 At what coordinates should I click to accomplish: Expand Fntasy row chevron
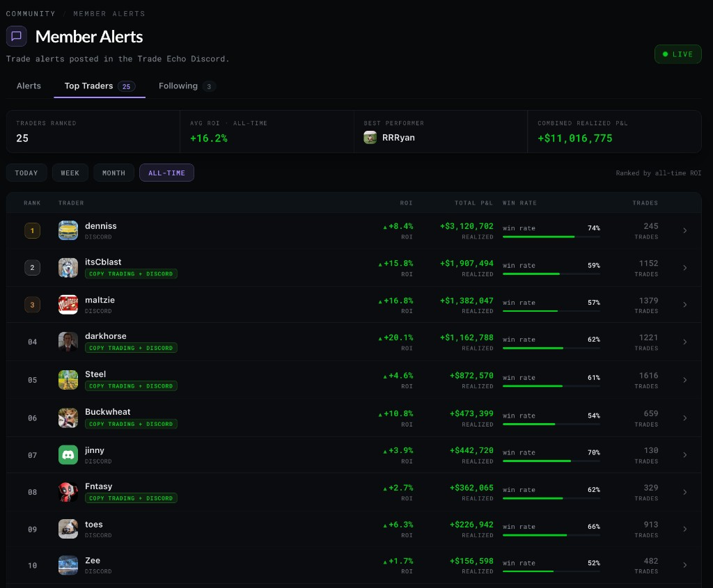(x=685, y=492)
